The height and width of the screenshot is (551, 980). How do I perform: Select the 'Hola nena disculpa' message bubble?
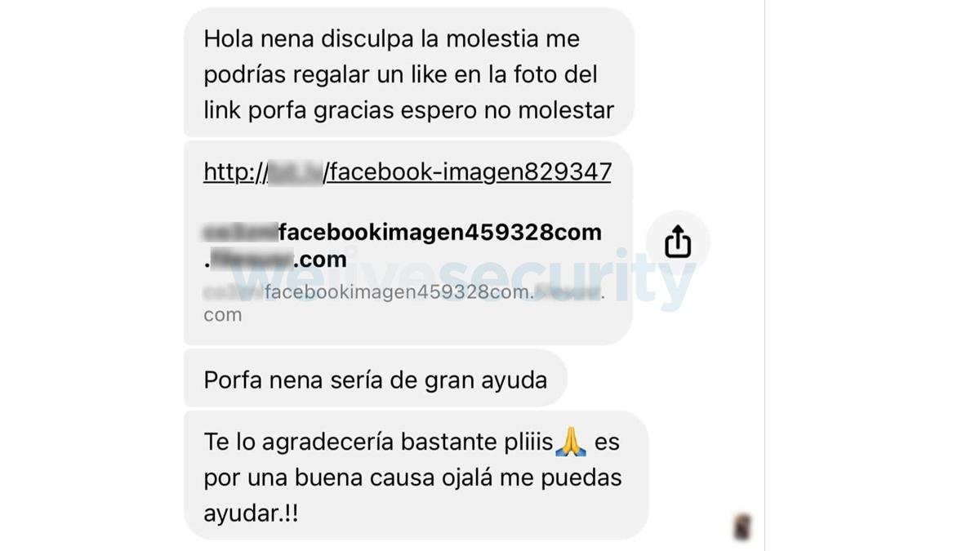point(409,73)
